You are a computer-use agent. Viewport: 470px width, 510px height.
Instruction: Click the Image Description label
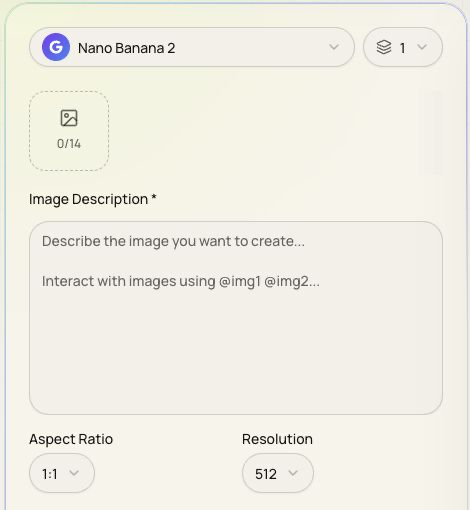point(93,199)
